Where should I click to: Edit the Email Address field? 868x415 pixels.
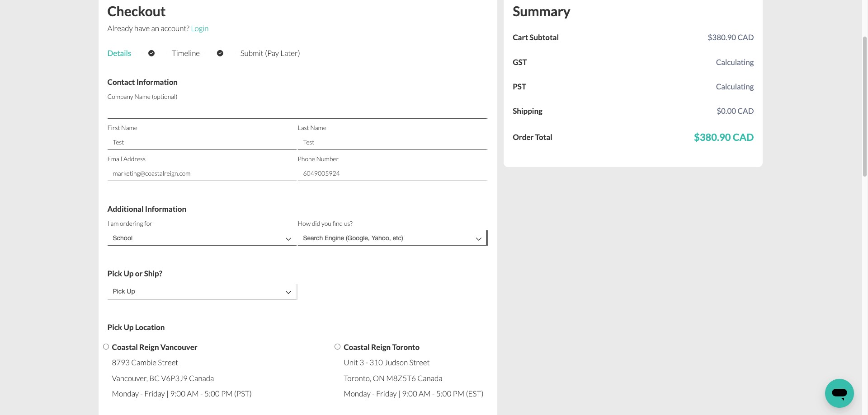(x=202, y=173)
